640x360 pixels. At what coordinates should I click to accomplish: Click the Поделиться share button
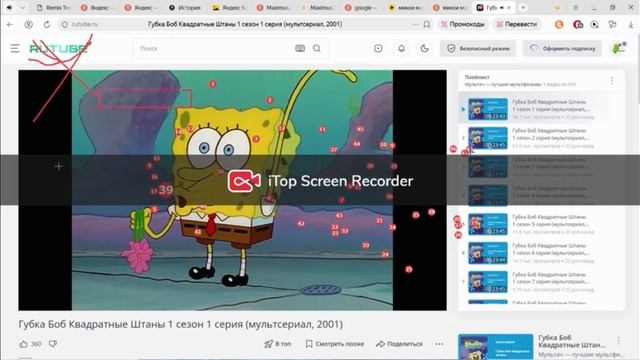pyautogui.click(x=400, y=344)
